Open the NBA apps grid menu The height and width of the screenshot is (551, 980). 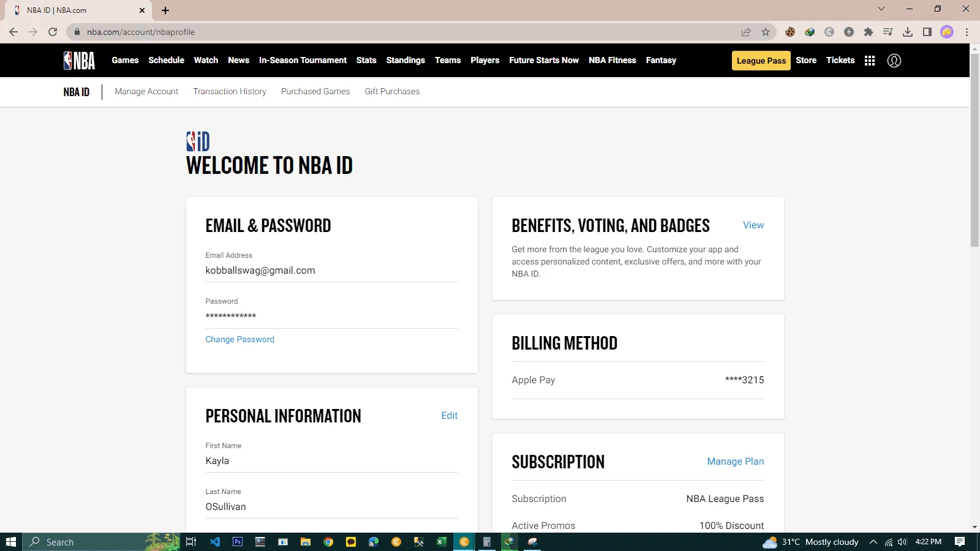(x=870, y=61)
